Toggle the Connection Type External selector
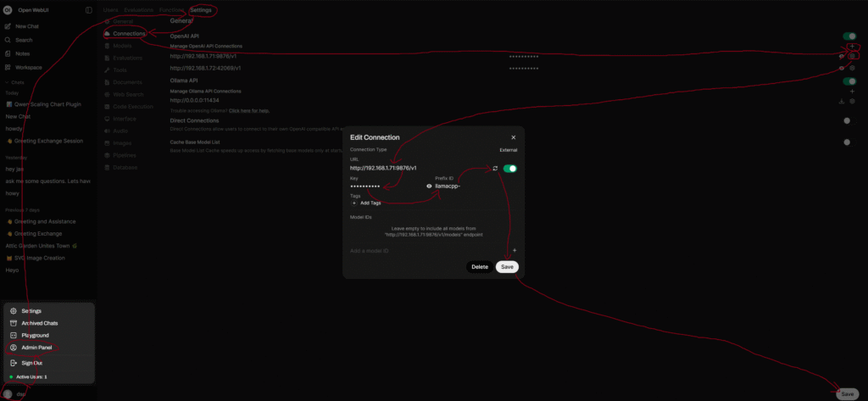 508,149
